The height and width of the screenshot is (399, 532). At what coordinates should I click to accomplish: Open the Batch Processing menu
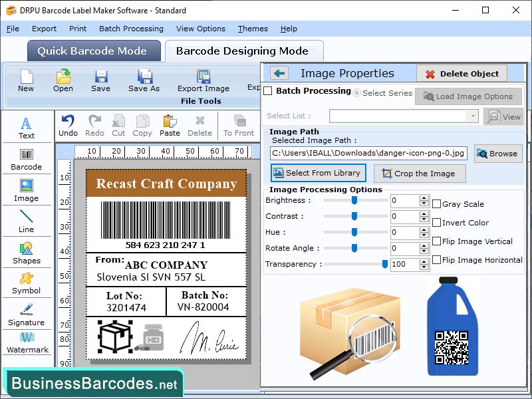[x=131, y=29]
